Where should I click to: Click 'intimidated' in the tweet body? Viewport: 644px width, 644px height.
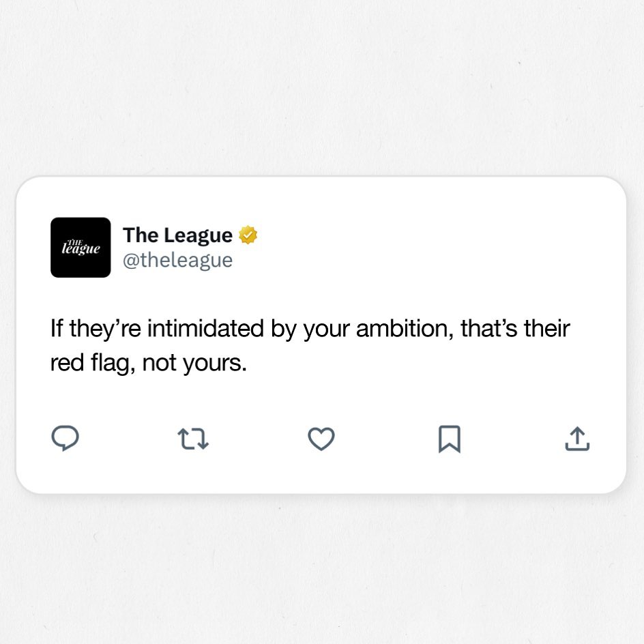(x=205, y=329)
